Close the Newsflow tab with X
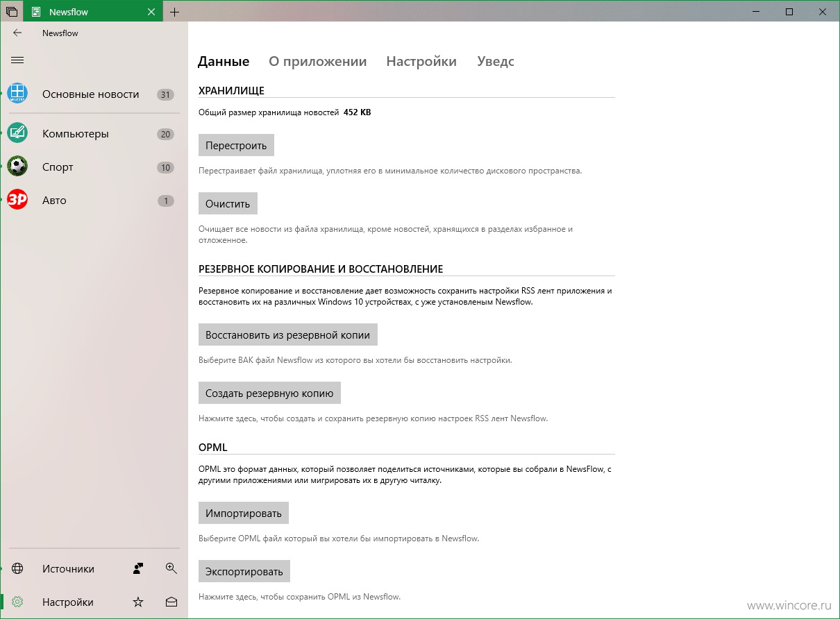Screen dimensions: 840x619 151,12
